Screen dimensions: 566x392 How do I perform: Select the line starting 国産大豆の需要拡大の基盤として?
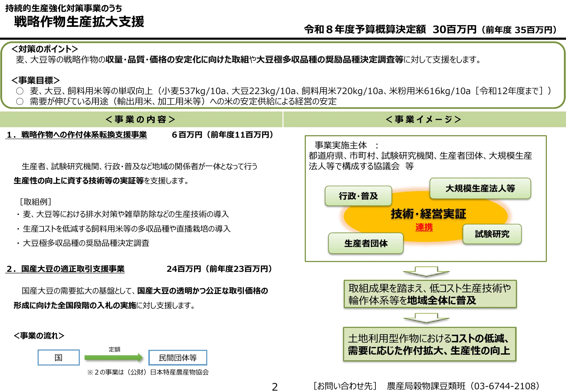click(x=145, y=291)
